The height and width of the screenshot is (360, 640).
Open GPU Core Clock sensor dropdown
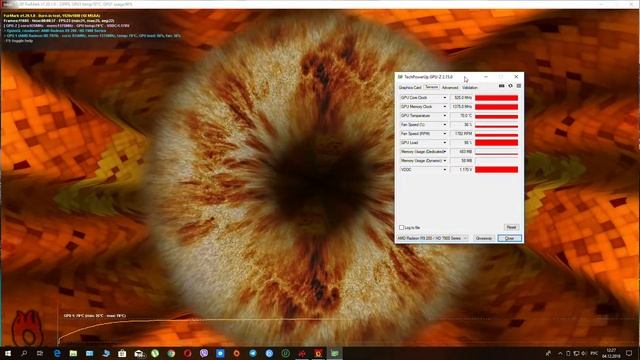coord(444,98)
